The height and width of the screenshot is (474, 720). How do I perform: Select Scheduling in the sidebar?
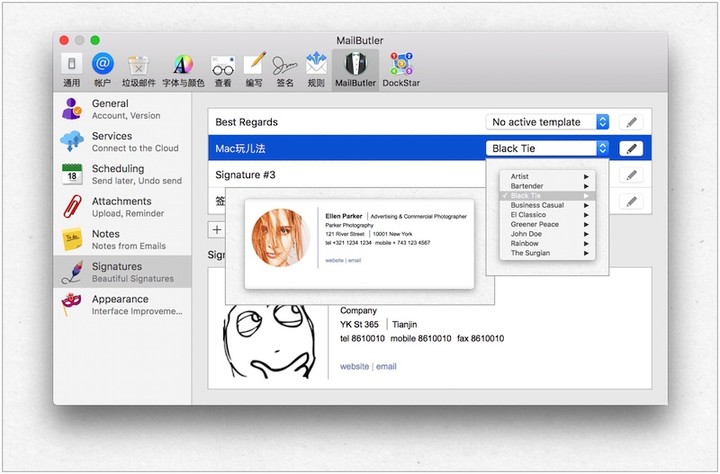[x=118, y=174]
